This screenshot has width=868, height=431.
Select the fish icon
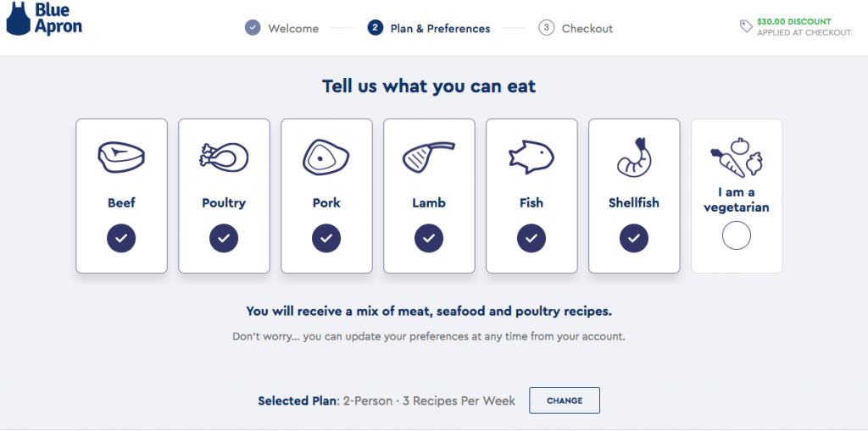pyautogui.click(x=531, y=157)
